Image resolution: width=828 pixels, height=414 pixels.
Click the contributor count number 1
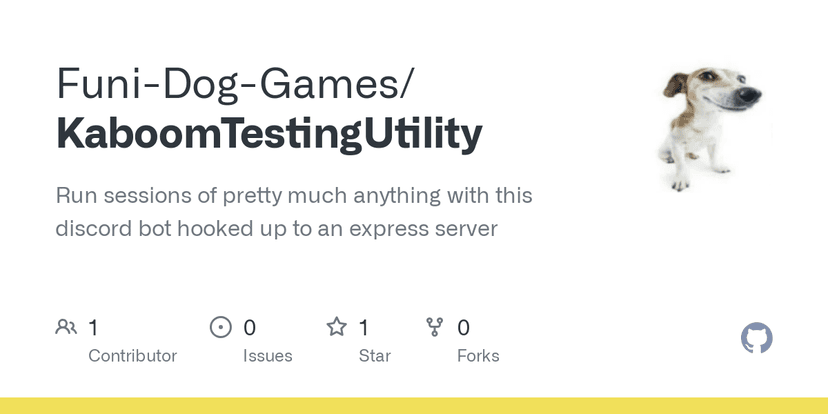pos(93,327)
